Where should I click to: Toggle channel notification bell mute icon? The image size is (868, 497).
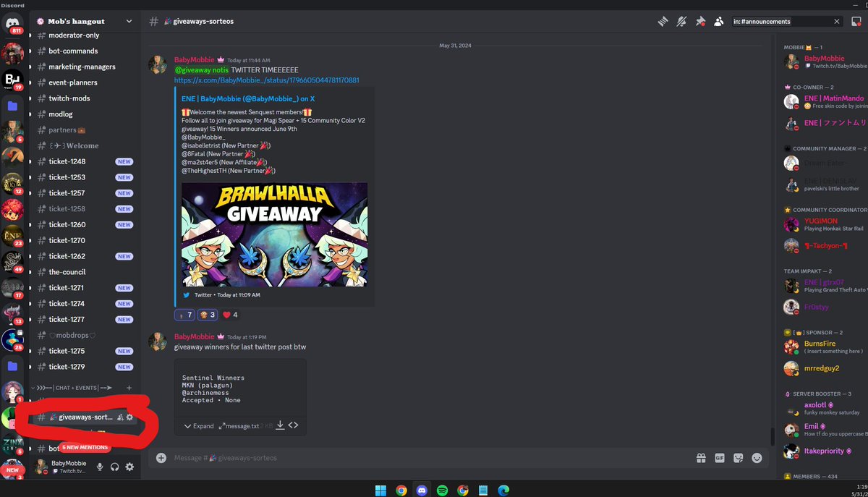681,21
